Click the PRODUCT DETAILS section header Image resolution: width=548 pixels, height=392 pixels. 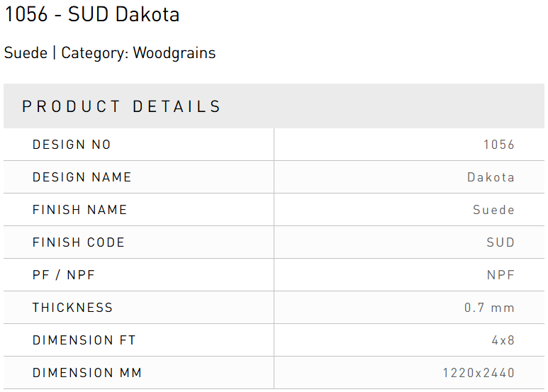(122, 106)
